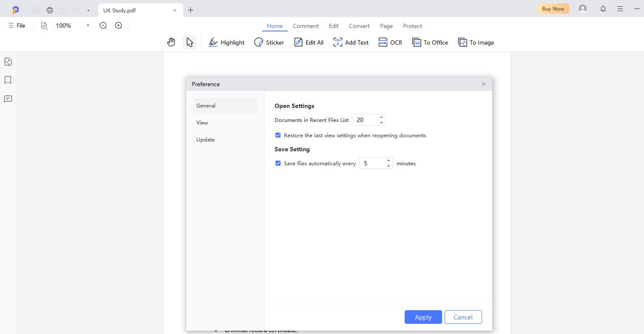Click the PDFelement app logo icon
This screenshot has width=644, height=334.
point(16,10)
